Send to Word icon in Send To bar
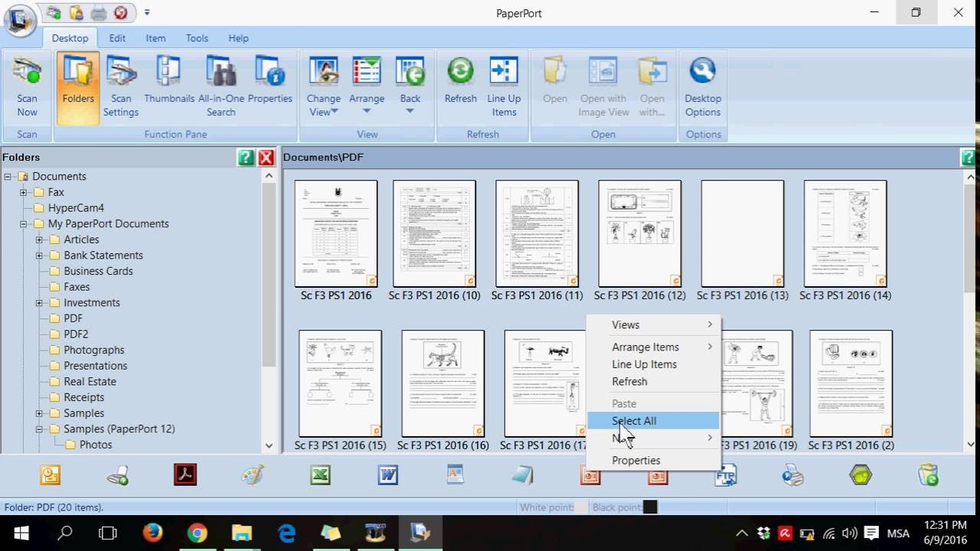The image size is (980, 551). [x=387, y=474]
